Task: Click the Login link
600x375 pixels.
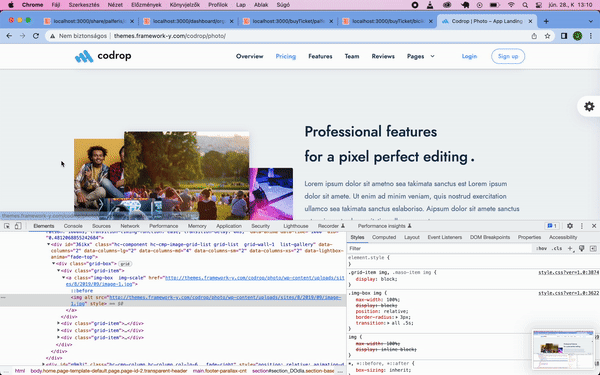Action: (x=469, y=56)
